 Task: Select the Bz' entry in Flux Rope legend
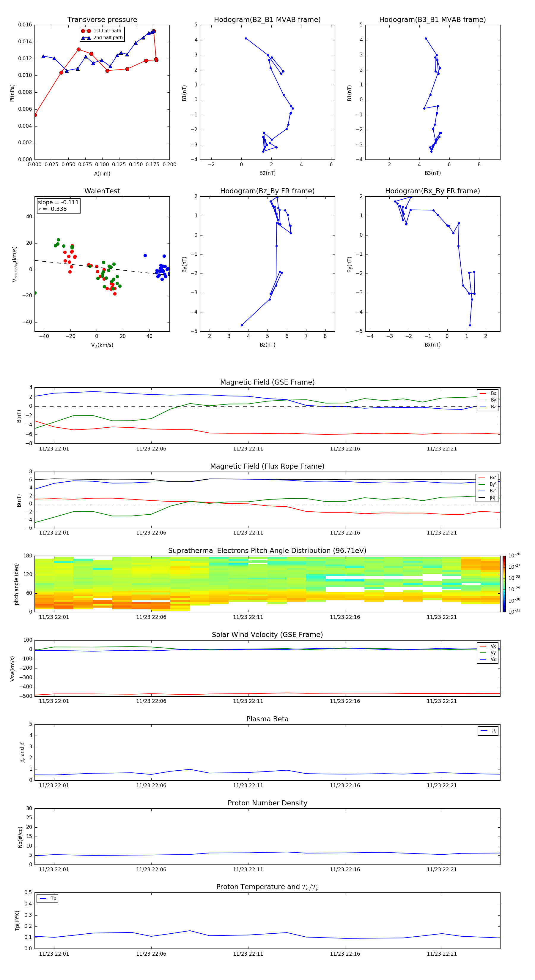tap(487, 491)
